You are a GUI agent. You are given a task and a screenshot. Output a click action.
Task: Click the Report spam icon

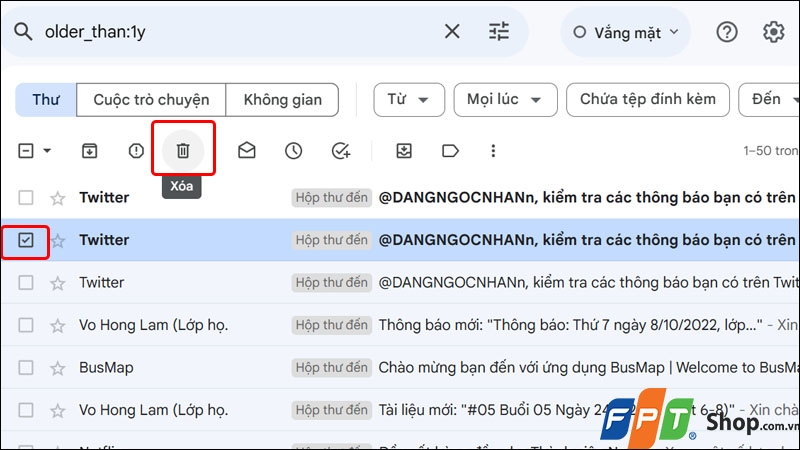coord(136,151)
